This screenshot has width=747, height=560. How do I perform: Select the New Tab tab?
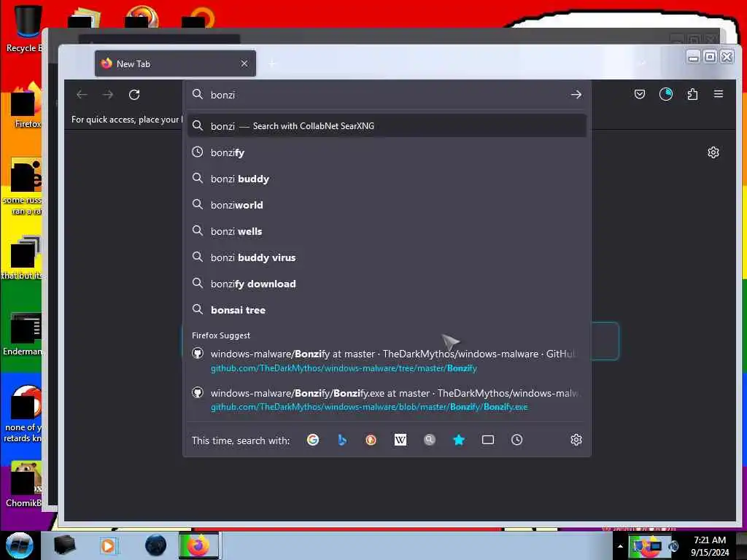[x=175, y=63]
